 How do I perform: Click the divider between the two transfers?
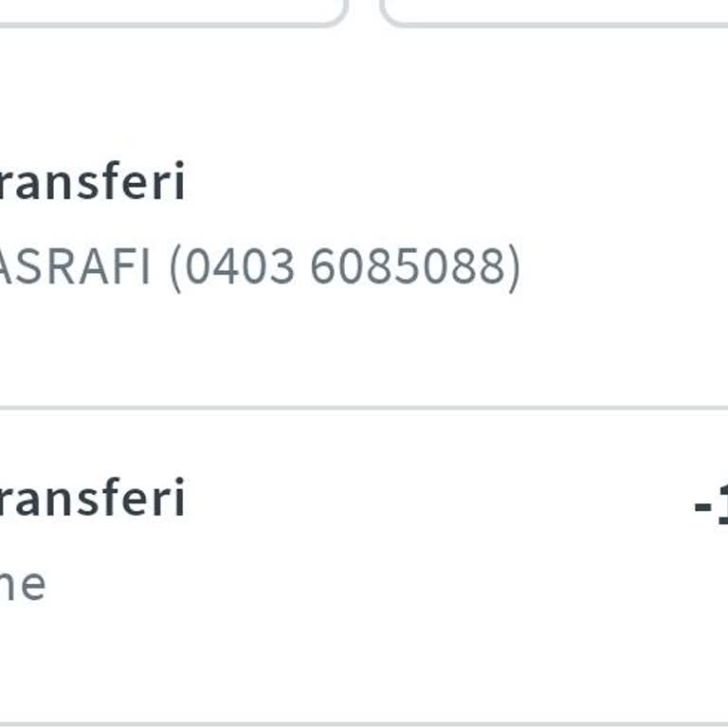click(x=364, y=409)
